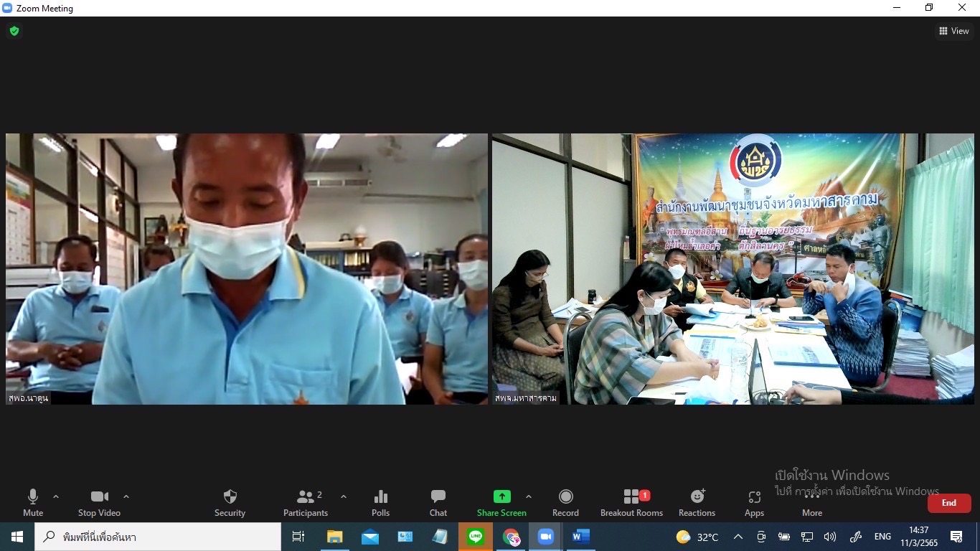Open the Reactions emoji menu

pyautogui.click(x=697, y=502)
